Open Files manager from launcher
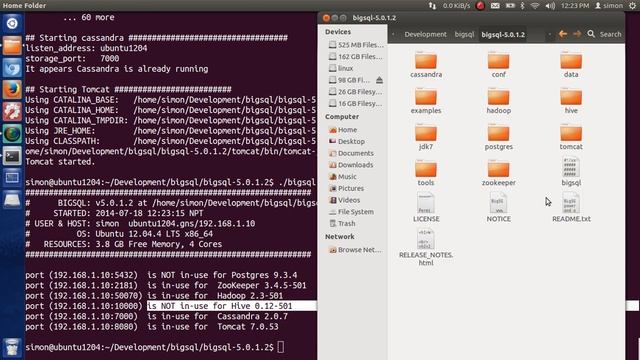 coord(12,45)
